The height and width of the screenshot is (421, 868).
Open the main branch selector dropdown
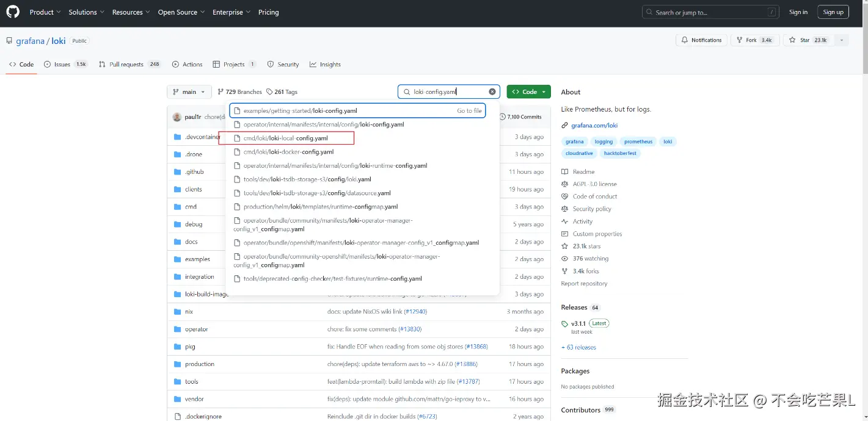pos(189,92)
